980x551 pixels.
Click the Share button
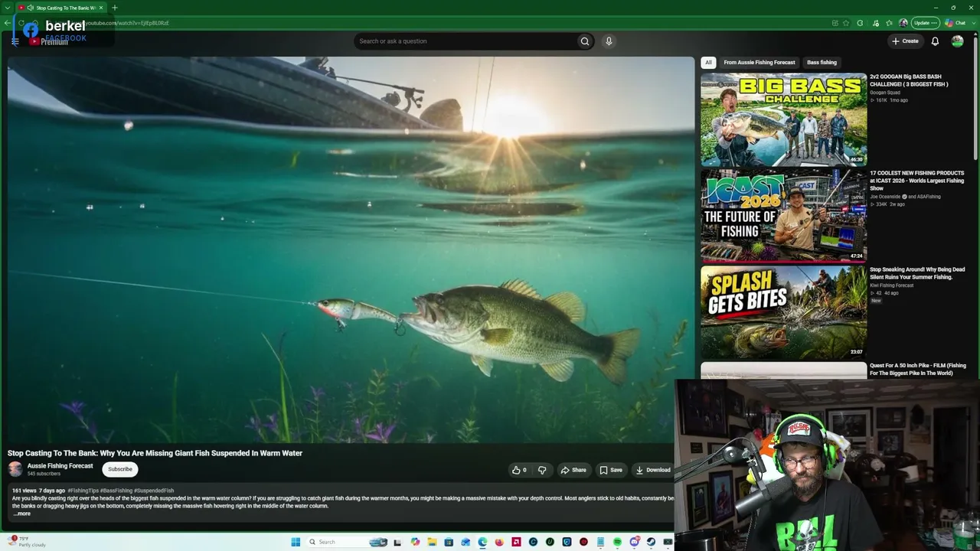[573, 470]
